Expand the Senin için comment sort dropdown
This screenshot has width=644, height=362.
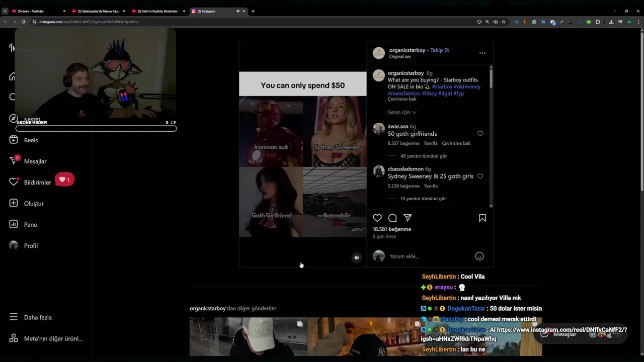(402, 113)
